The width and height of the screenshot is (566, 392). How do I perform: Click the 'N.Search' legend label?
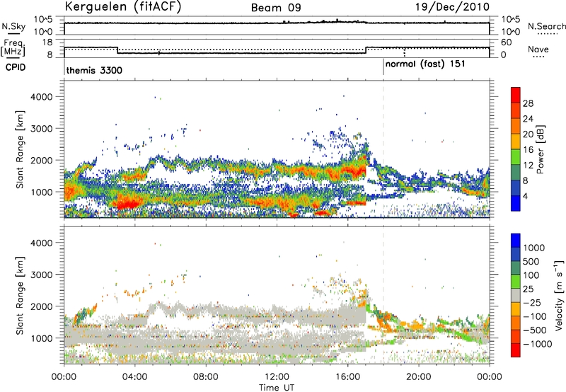pos(546,26)
